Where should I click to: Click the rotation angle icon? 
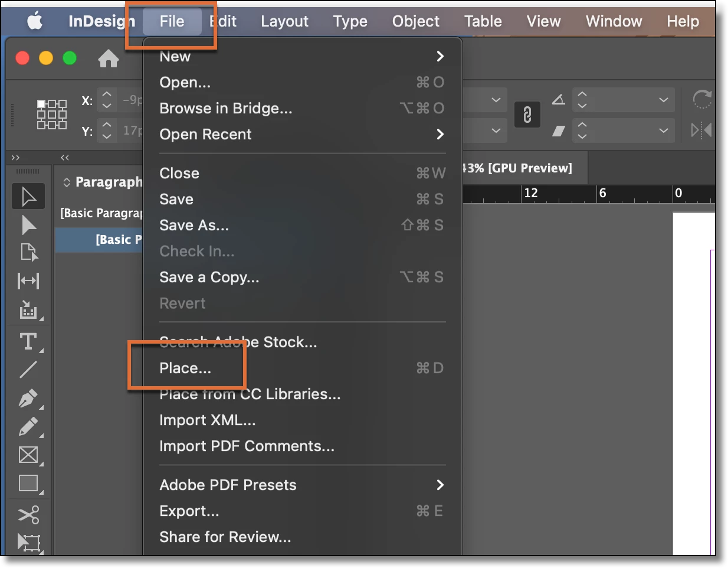(558, 99)
